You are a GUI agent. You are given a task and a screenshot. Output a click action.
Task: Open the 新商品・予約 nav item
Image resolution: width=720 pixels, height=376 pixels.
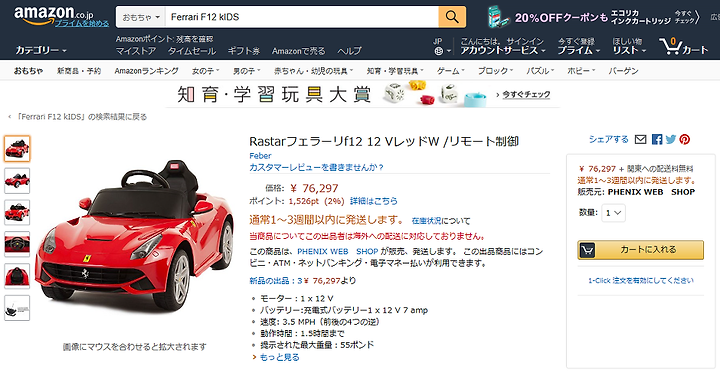[79, 71]
